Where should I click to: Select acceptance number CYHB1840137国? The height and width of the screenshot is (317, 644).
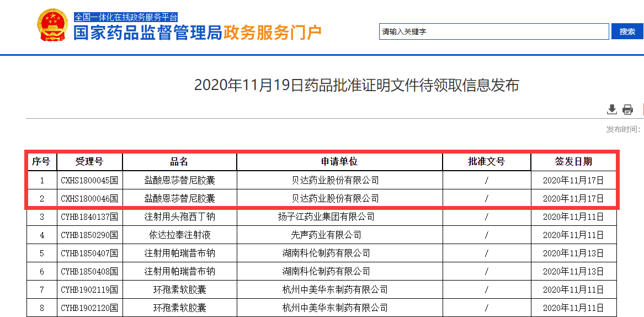coord(89,217)
